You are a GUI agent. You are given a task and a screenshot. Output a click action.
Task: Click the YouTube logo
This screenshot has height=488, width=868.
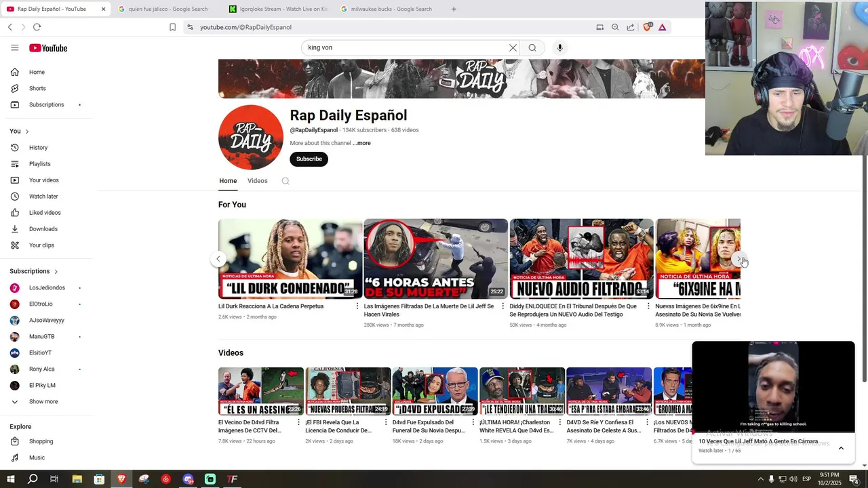click(48, 48)
